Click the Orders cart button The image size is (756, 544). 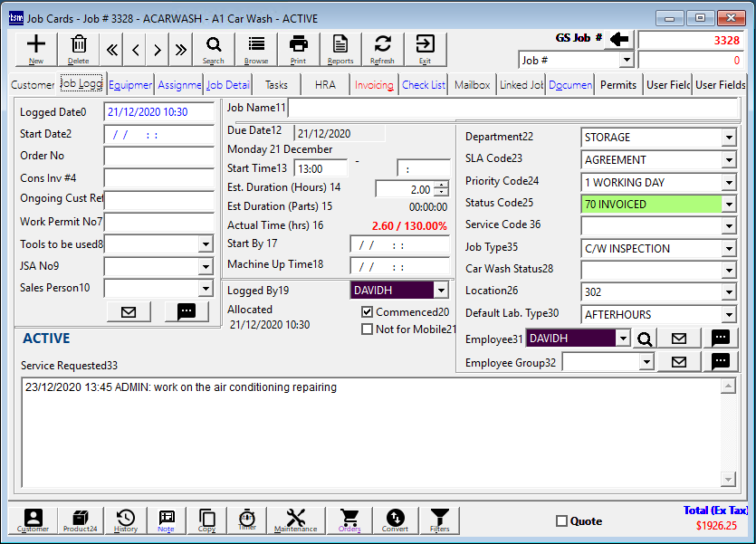(x=349, y=520)
